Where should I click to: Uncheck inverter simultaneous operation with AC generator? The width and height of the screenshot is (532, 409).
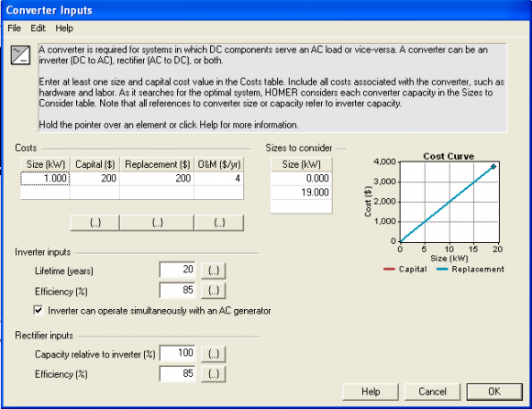[39, 310]
